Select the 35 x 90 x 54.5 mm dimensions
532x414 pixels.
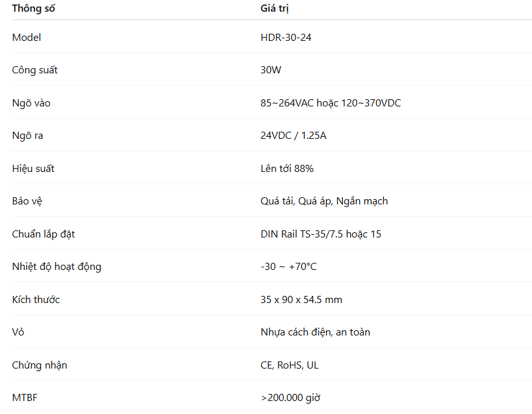pyautogui.click(x=301, y=300)
